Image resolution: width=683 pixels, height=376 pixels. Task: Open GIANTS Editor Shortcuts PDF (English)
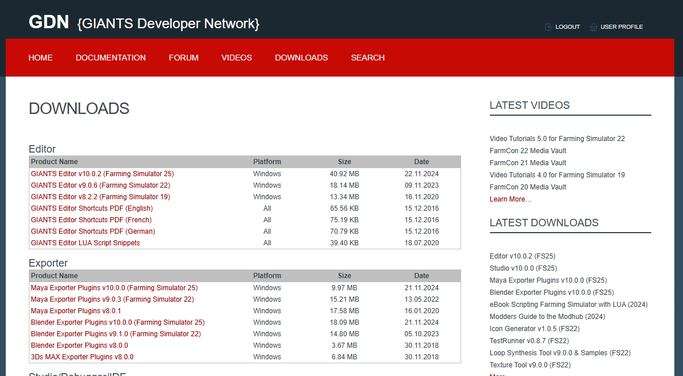point(92,208)
